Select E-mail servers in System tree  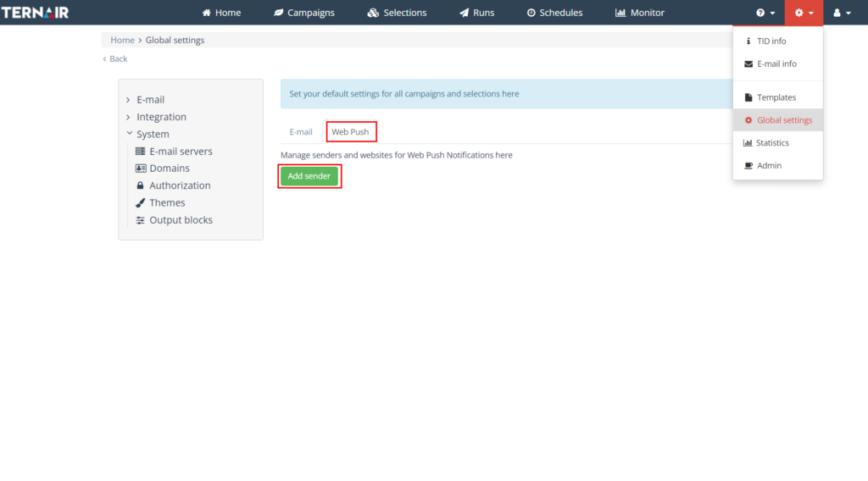(x=181, y=151)
